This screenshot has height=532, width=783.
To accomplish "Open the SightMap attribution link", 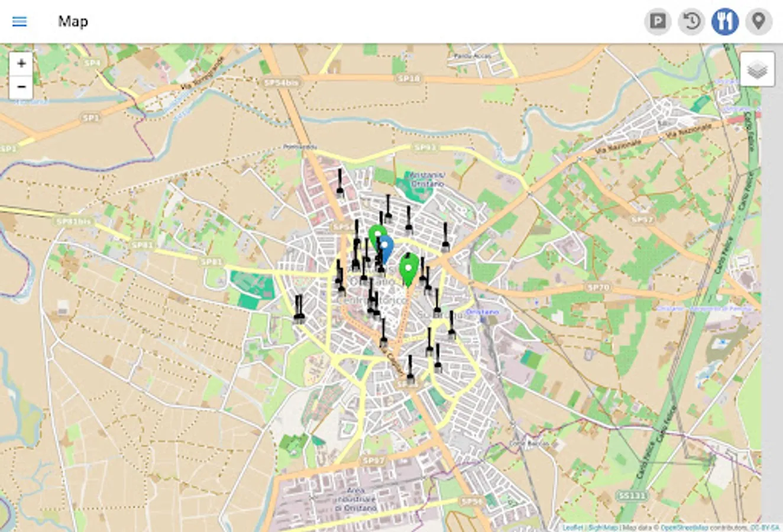I will pyautogui.click(x=602, y=527).
